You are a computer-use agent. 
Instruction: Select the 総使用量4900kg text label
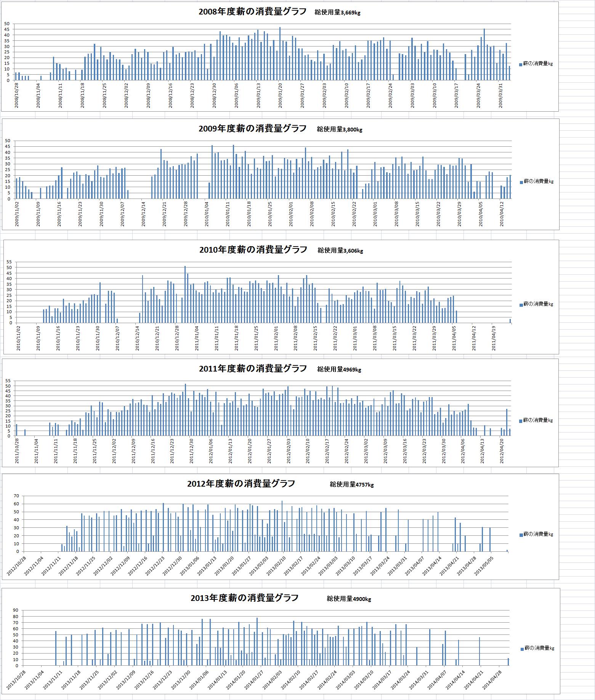[348, 599]
